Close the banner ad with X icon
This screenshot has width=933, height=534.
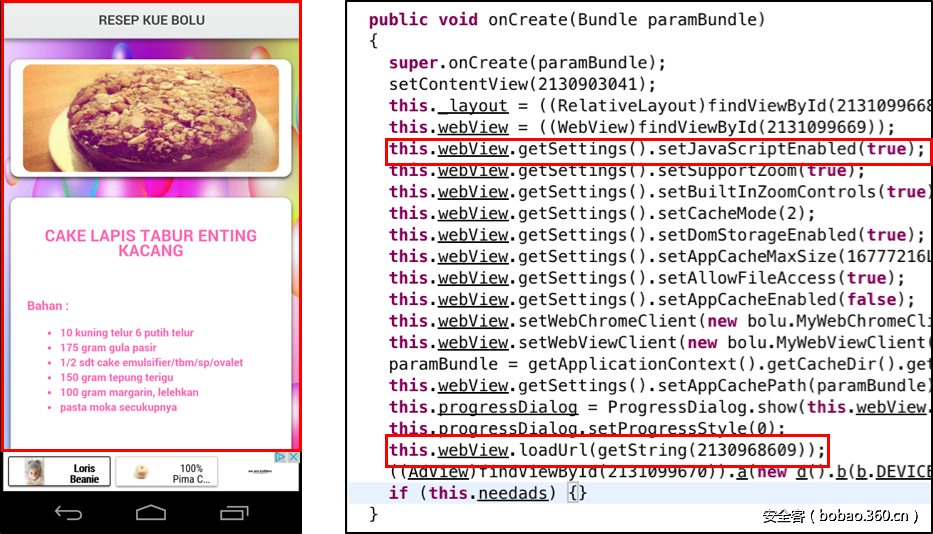[x=293, y=457]
